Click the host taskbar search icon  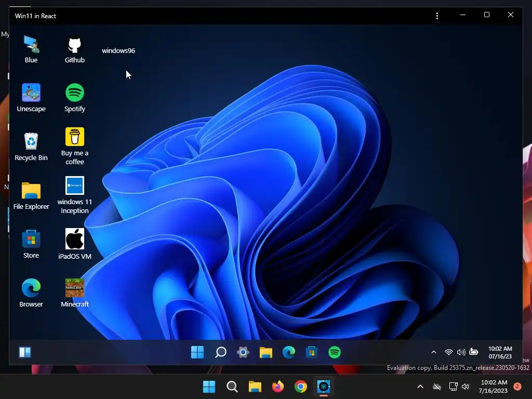coord(232,387)
